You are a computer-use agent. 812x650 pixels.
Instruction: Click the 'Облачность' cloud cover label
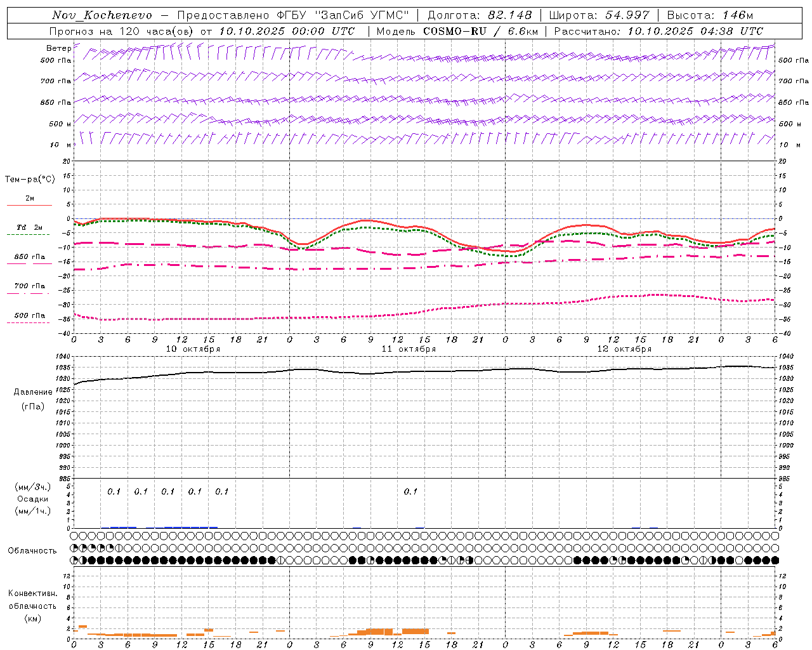click(32, 551)
